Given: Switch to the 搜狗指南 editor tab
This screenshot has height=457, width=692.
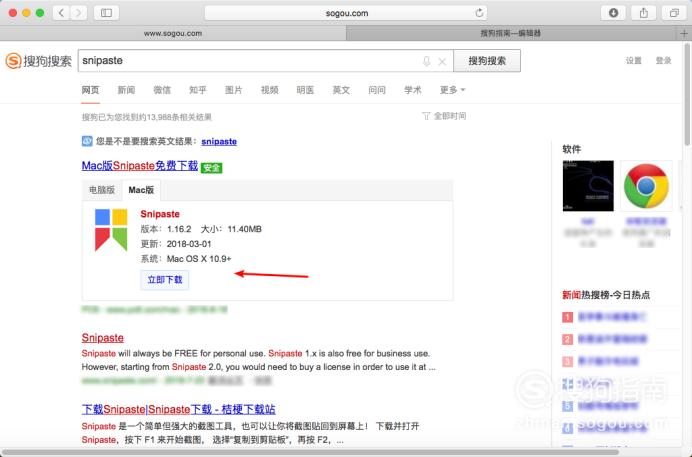Looking at the screenshot, I should 511,33.
